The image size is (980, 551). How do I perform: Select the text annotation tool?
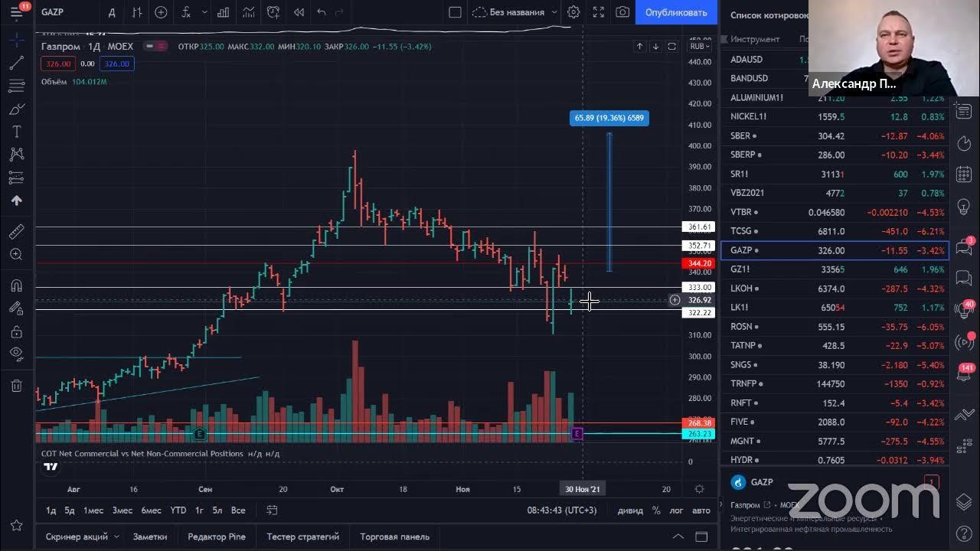tap(16, 132)
